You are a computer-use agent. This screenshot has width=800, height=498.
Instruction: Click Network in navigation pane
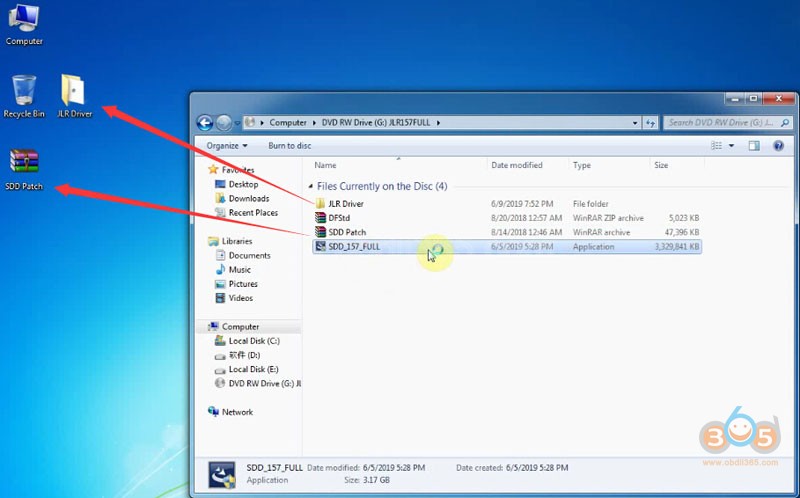(237, 412)
